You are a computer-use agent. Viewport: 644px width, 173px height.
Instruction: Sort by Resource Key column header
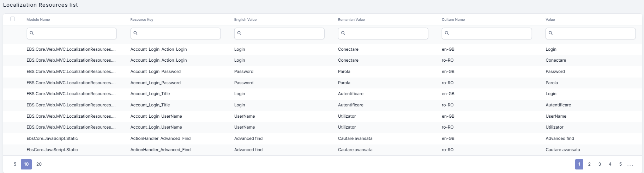click(142, 20)
